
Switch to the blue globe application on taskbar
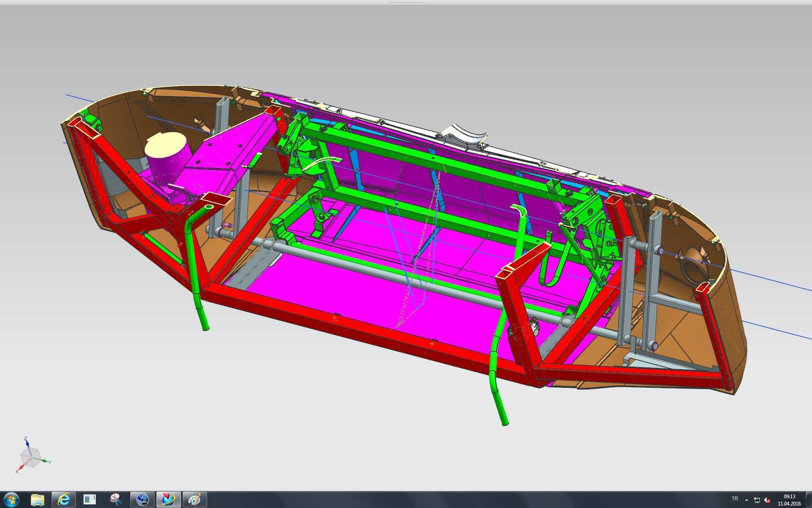[x=142, y=500]
